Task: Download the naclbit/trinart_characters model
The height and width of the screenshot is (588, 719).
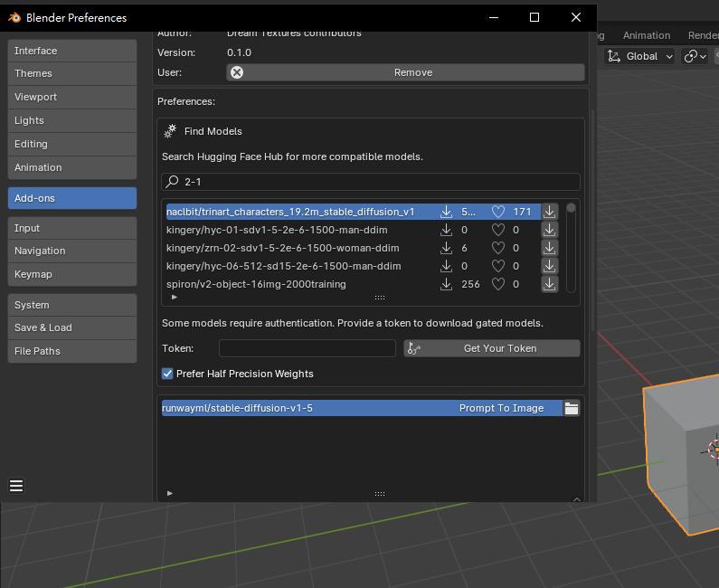Action: pos(549,212)
